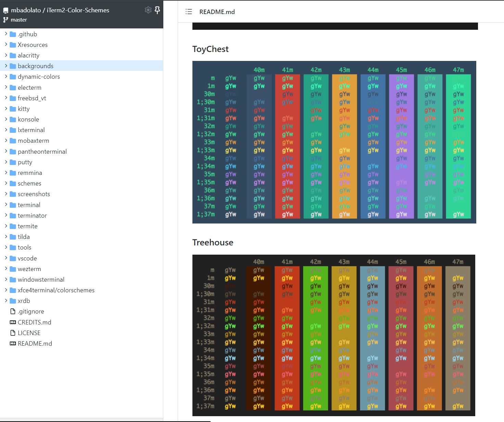This screenshot has width=504, height=422.
Task: Click the wezterm folder icon
Action: click(x=13, y=269)
